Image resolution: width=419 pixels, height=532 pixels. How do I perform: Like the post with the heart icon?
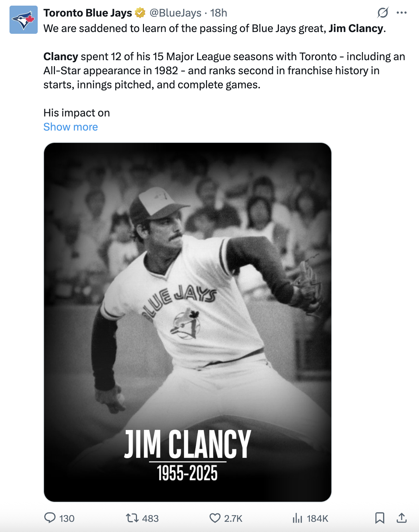tap(215, 518)
